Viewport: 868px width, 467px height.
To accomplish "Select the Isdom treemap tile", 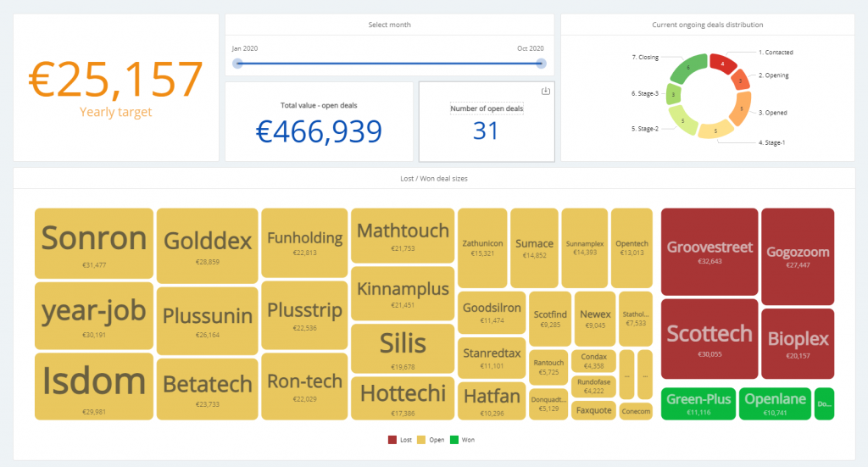I will [94, 386].
